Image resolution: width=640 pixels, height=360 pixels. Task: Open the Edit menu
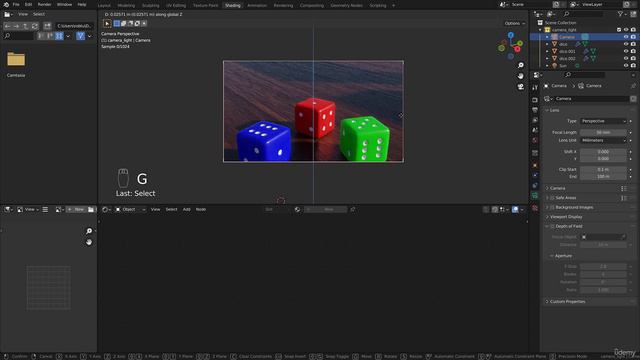click(28, 4)
